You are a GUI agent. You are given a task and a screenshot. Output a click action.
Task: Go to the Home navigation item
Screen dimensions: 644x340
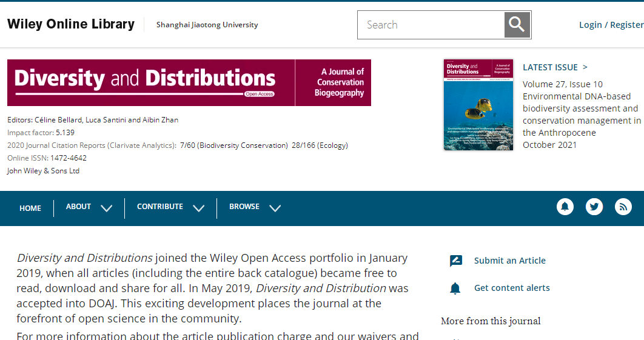pyautogui.click(x=30, y=208)
